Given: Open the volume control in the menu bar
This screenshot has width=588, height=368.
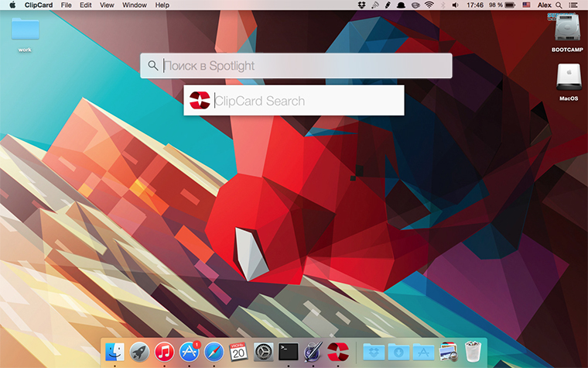Looking at the screenshot, I should [455, 5].
